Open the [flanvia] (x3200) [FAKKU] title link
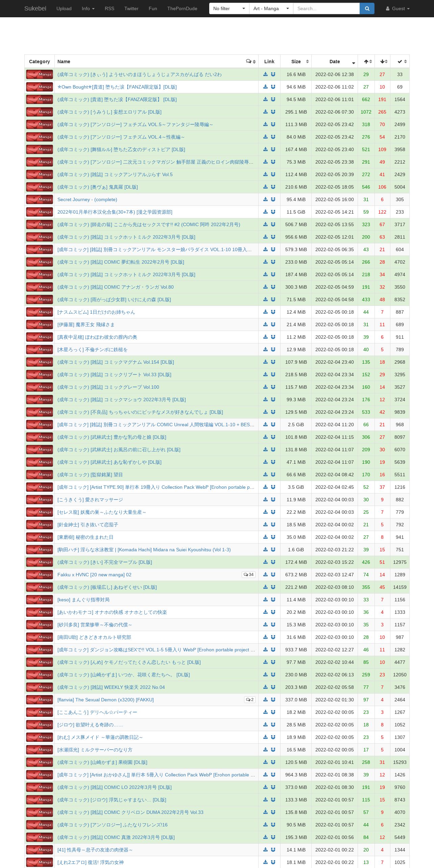Viewport: 434px width, 868px height. point(105,700)
